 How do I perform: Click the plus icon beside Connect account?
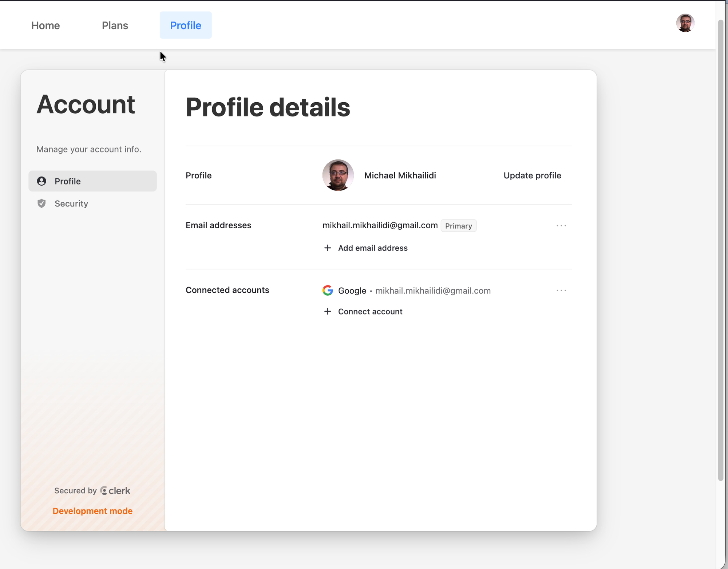pos(327,312)
